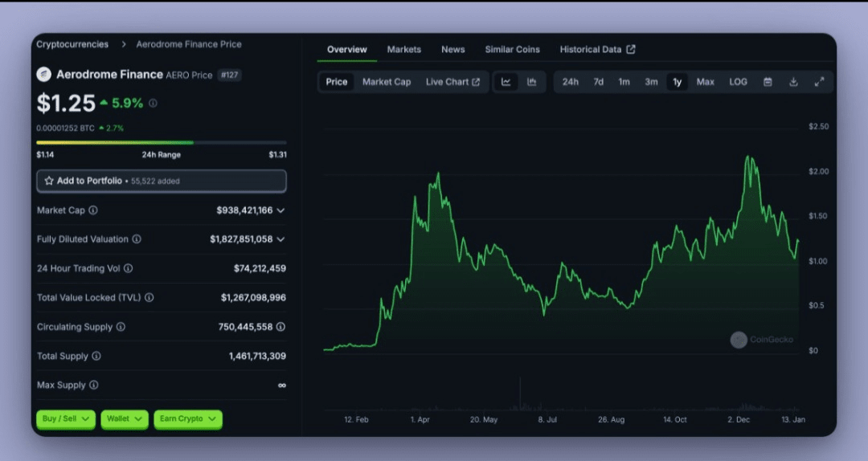Expand Fully Diluted Valuation chevron
Viewport: 868px width, 461px height.
point(280,239)
